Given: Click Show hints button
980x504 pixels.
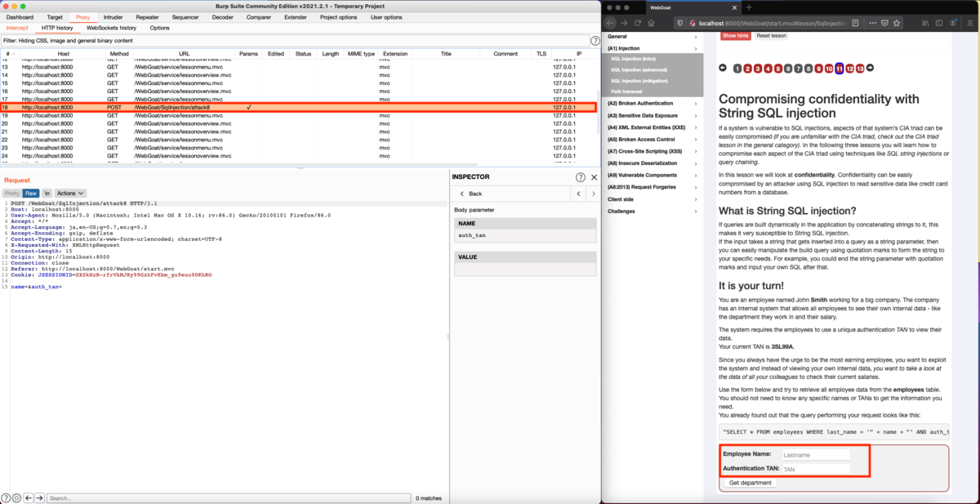Looking at the screenshot, I should [735, 36].
